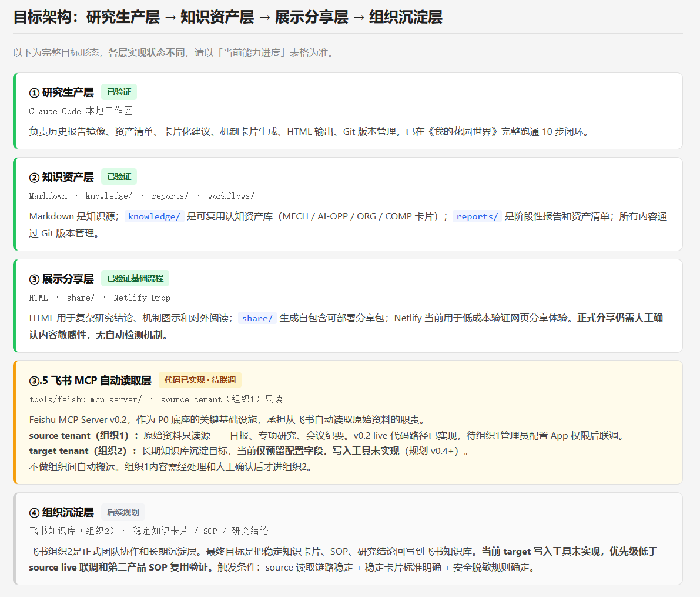The image size is (700, 597).
Task: Click the text MECH / AI-OPP / ORG / COMP 卡片
Action: tap(359, 216)
